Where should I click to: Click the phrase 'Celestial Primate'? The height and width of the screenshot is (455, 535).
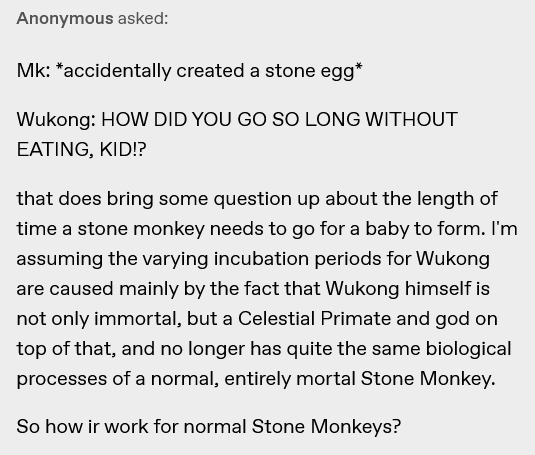click(314, 319)
